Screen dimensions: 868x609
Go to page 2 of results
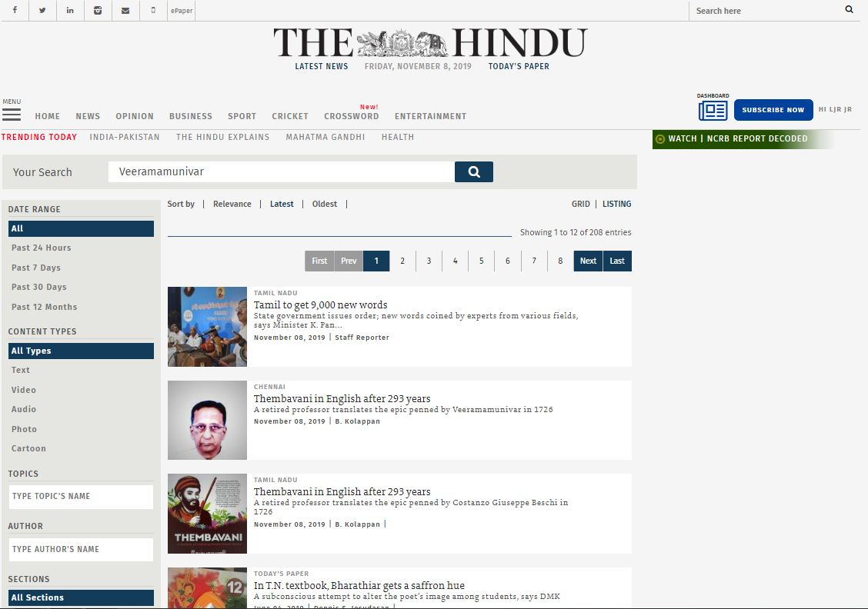[402, 261]
